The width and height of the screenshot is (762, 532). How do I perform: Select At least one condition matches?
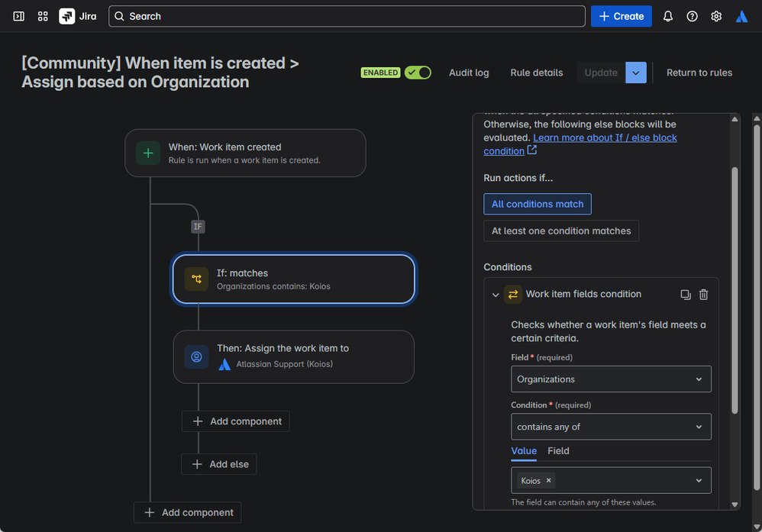point(560,231)
